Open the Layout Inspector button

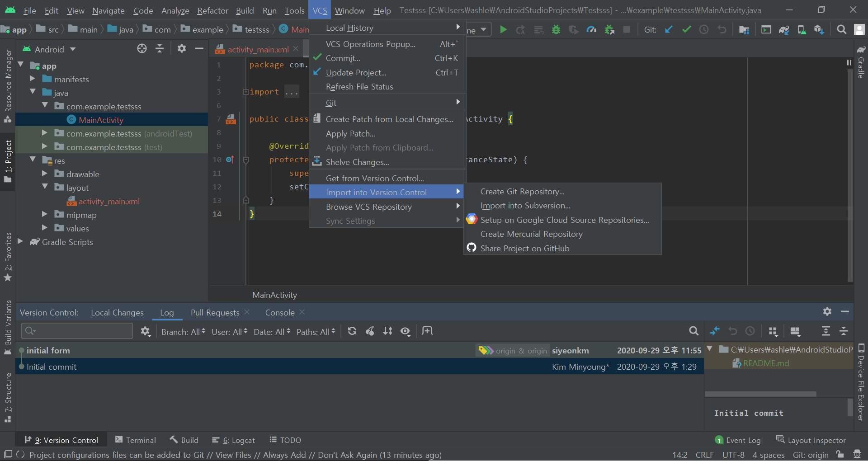tap(811, 440)
